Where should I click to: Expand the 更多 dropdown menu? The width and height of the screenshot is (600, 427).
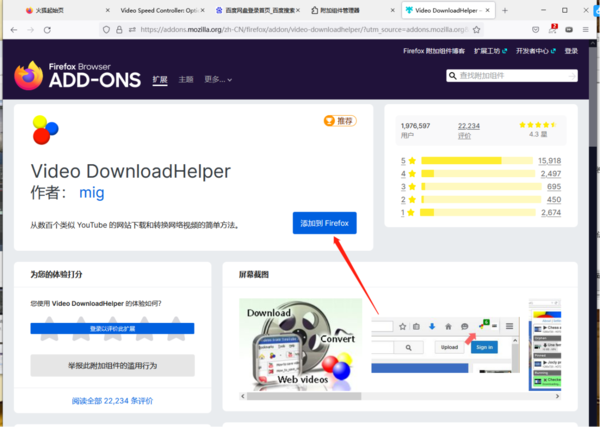tap(219, 79)
